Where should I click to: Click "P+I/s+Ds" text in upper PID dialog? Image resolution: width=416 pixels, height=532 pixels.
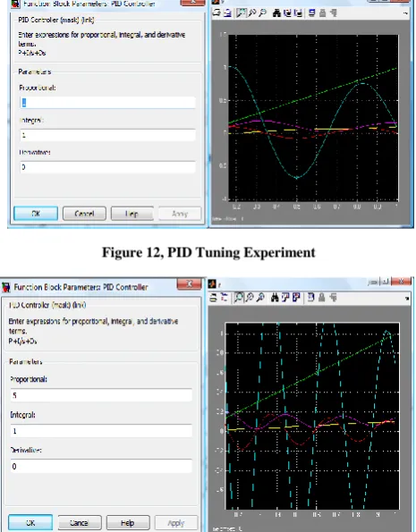pyautogui.click(x=32, y=53)
